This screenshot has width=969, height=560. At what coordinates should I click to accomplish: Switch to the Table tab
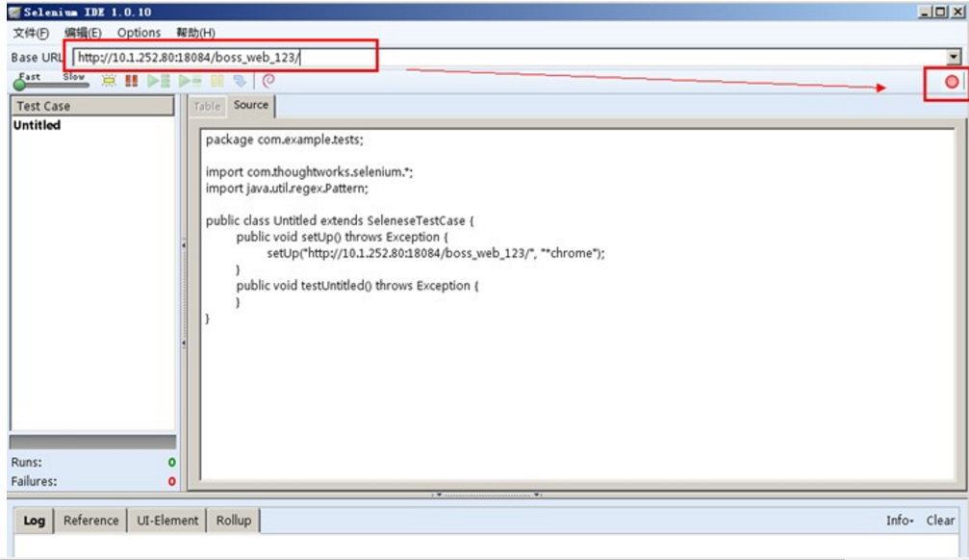coord(207,106)
